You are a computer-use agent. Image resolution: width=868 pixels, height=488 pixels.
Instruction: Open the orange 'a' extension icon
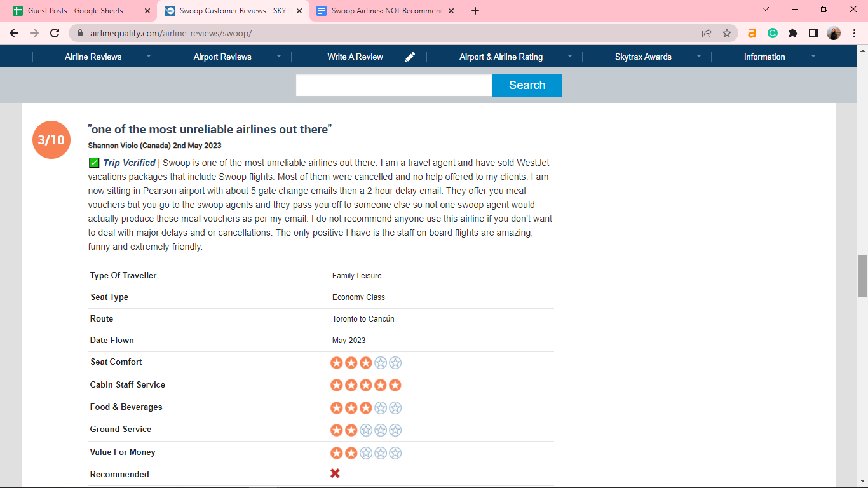[752, 33]
